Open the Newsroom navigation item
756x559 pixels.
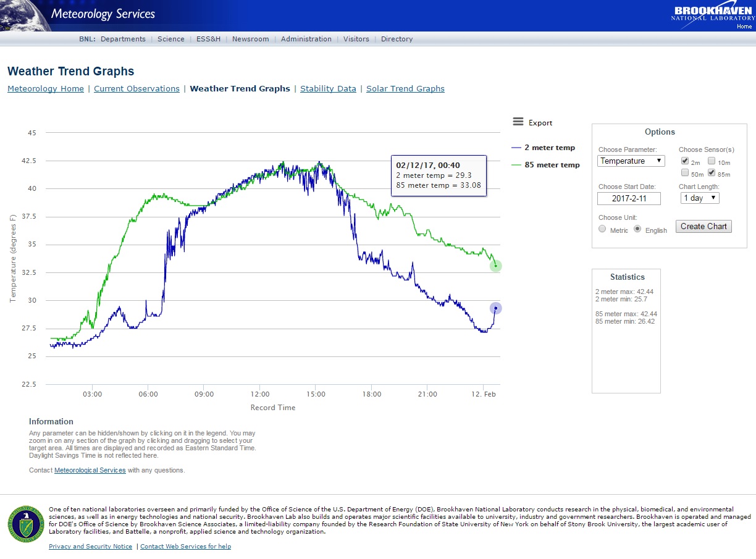pyautogui.click(x=251, y=39)
